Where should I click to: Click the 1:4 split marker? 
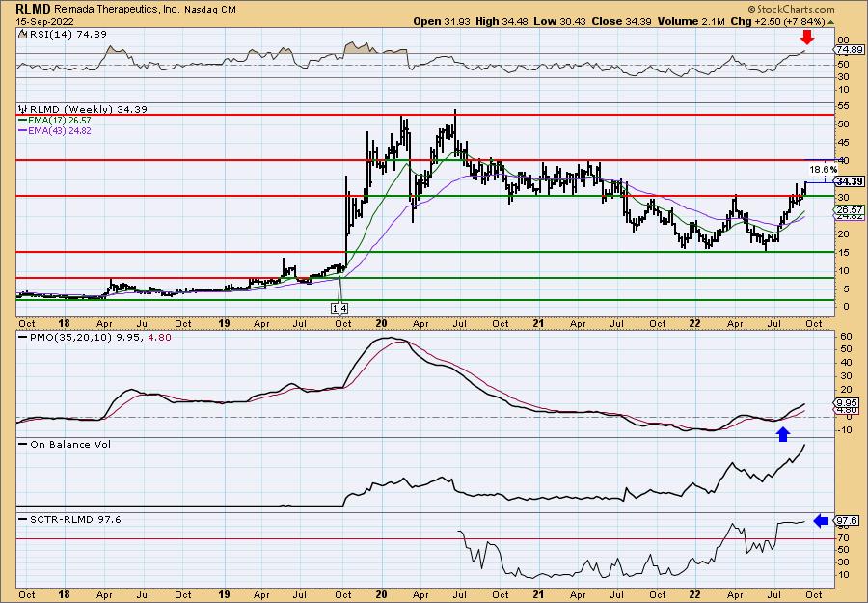click(339, 308)
